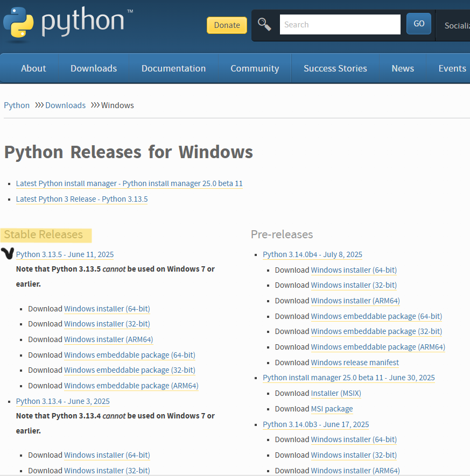Click the Pre-releases heading
This screenshot has width=470, height=476.
[x=282, y=235]
